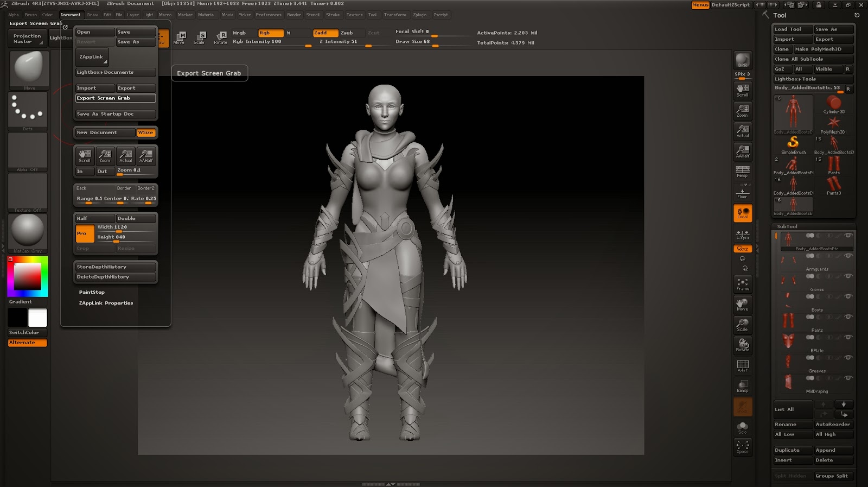Screen dimensions: 868x487
Task: Click the Xpose explode icon
Action: (742, 447)
